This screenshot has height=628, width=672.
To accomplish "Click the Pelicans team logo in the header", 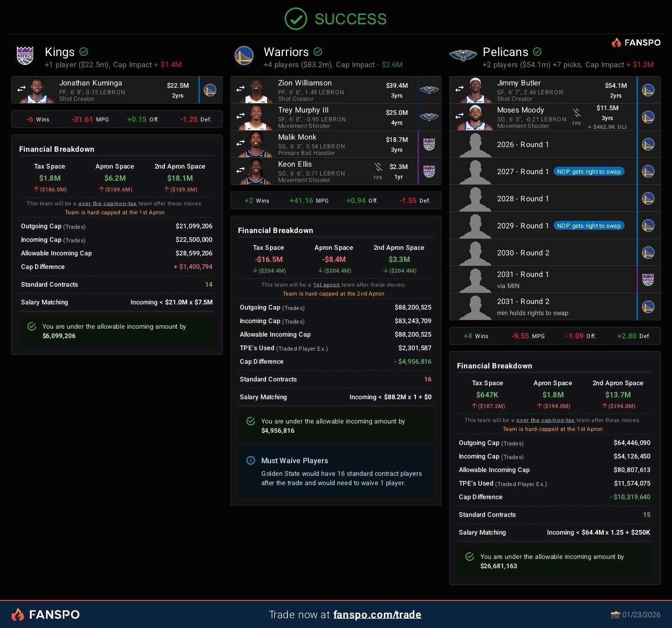I will (x=463, y=56).
